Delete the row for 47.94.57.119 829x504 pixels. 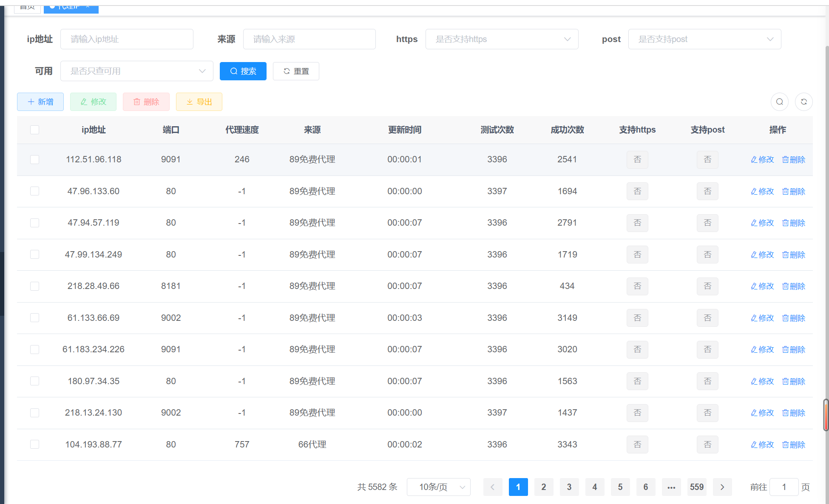(x=794, y=223)
